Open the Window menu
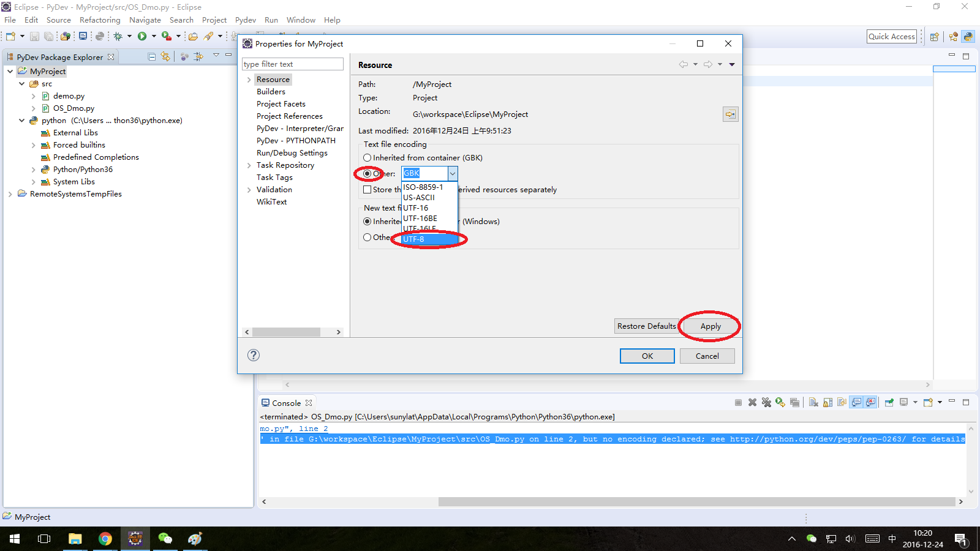Viewport: 980px width, 551px height. click(x=301, y=20)
